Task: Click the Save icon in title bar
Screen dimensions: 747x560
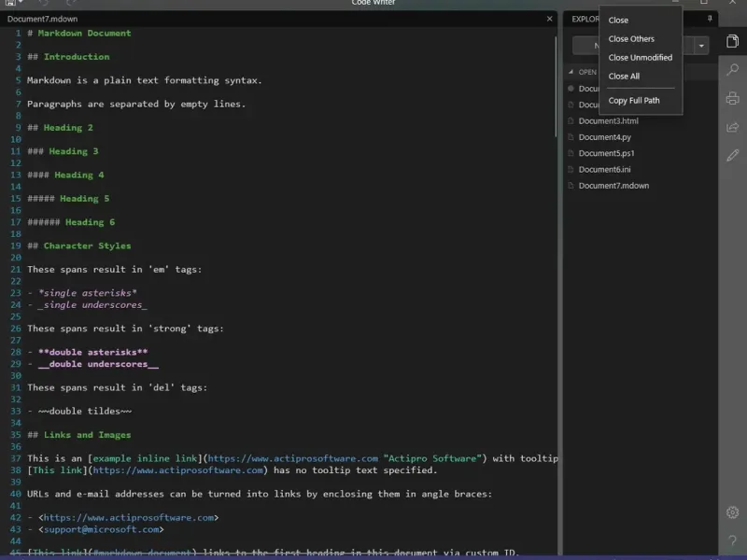Action: [8, 3]
